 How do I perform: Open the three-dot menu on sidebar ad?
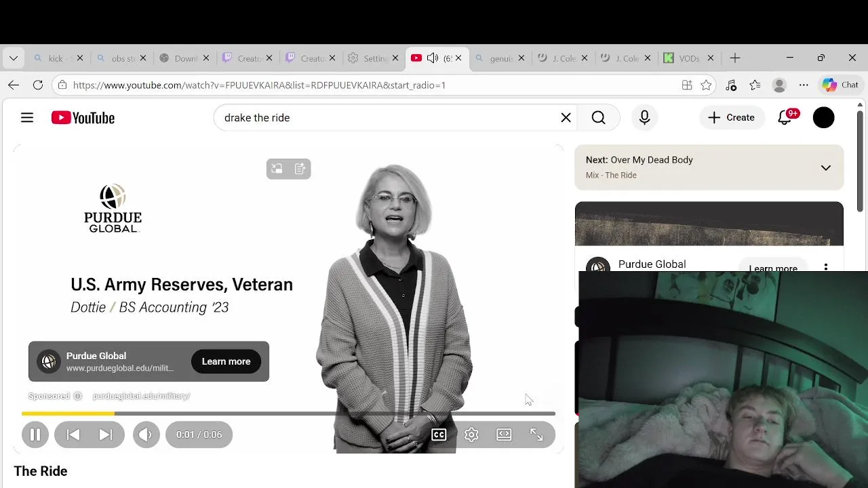[826, 267]
